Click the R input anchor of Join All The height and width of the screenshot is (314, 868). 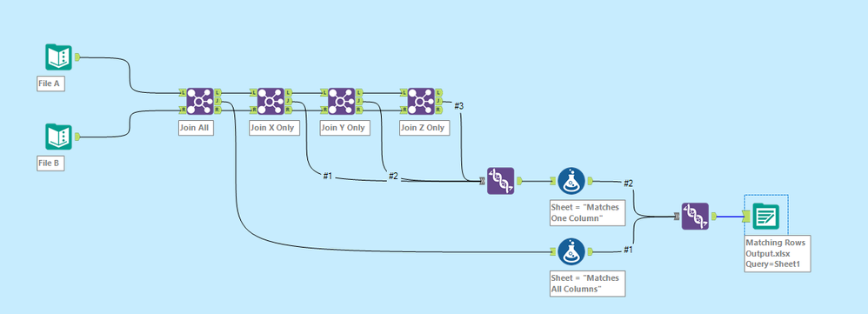[x=182, y=110]
